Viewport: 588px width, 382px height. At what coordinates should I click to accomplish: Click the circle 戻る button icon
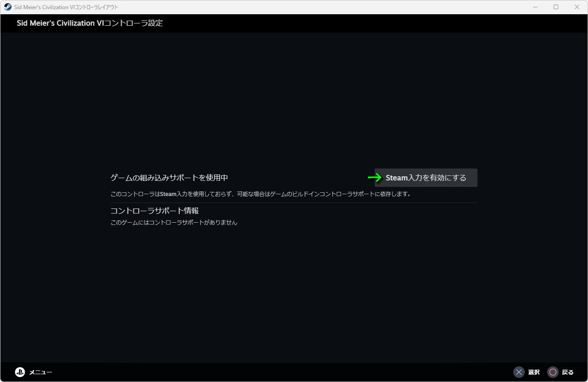tap(553, 372)
